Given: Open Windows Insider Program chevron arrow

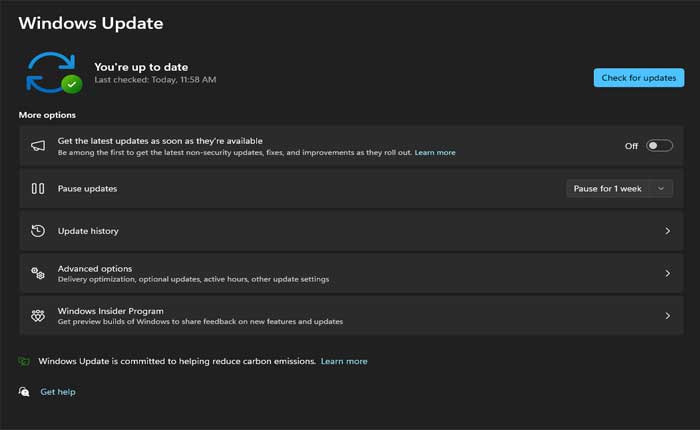Looking at the screenshot, I should coord(667,316).
